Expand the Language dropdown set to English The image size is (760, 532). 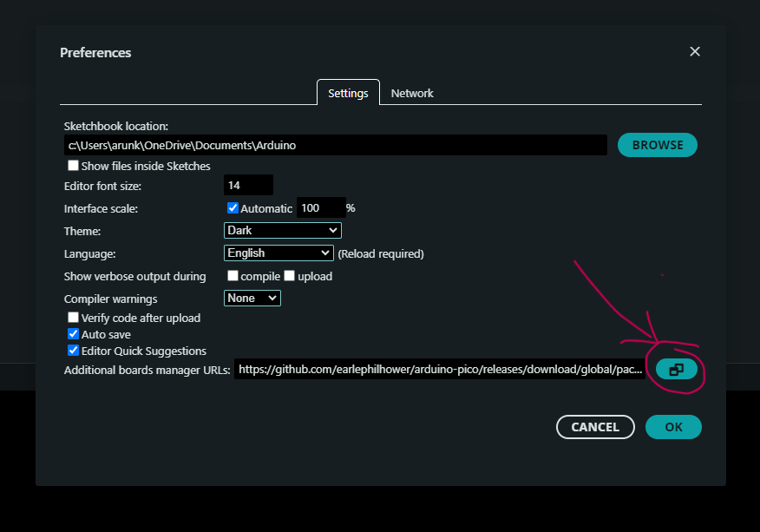(278, 253)
